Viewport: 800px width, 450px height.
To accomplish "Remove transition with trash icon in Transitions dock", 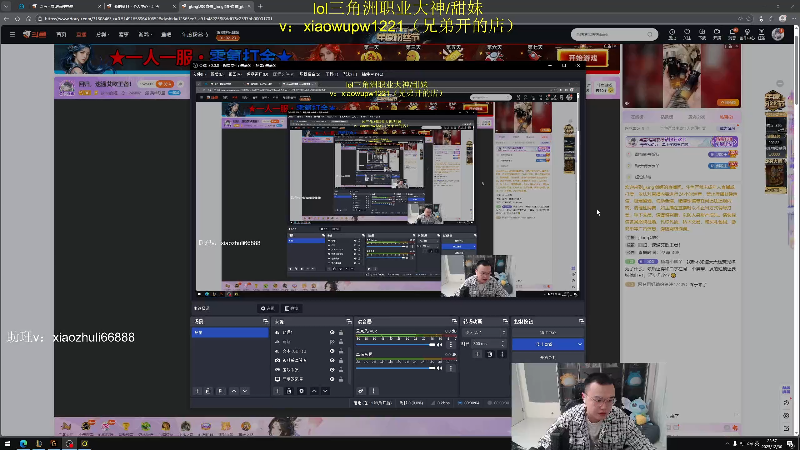I will (x=490, y=354).
